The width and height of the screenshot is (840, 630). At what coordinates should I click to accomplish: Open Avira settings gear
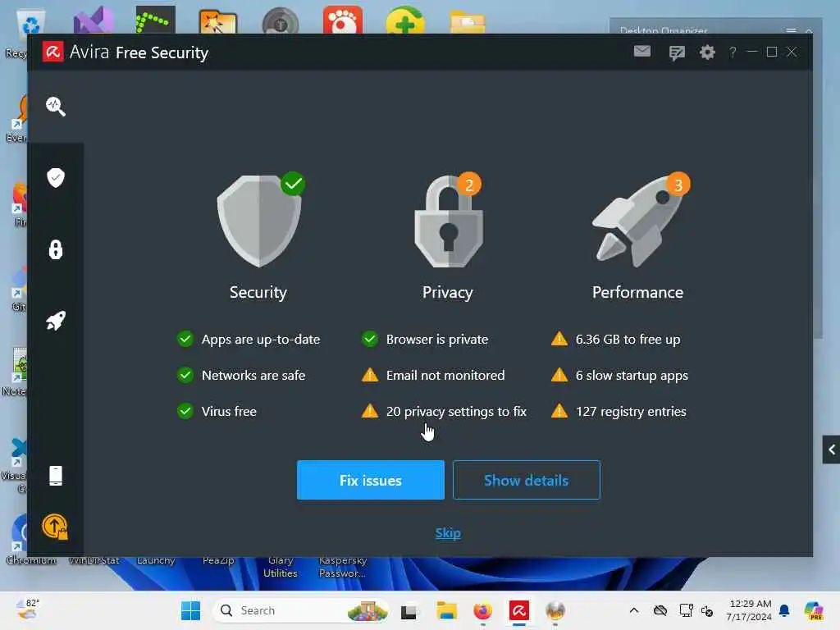(707, 52)
